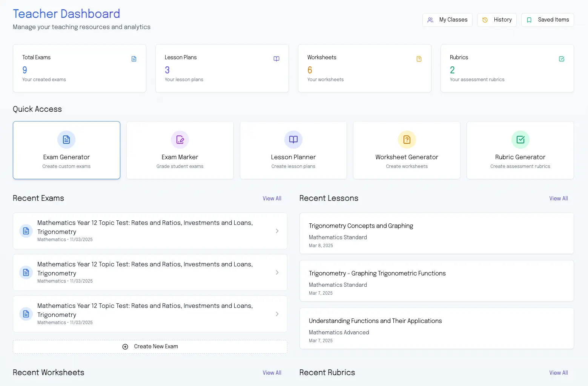Screen dimensions: 588x386
Task: Click the question-file icon in Worksheets card
Action: pyautogui.click(x=419, y=59)
